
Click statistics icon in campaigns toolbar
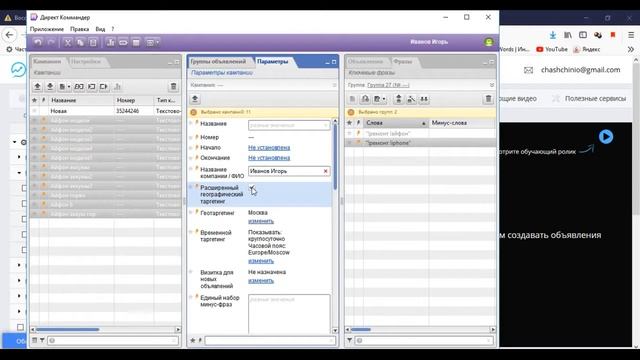117,87
